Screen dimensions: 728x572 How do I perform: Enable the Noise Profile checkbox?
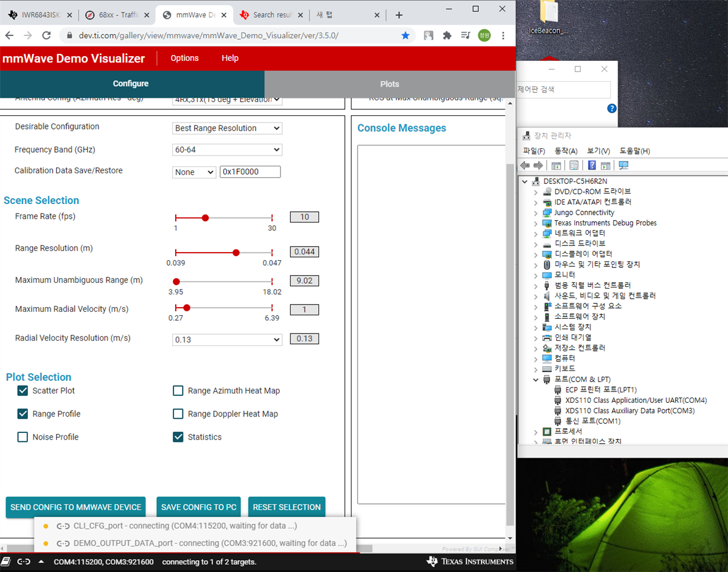click(x=22, y=437)
